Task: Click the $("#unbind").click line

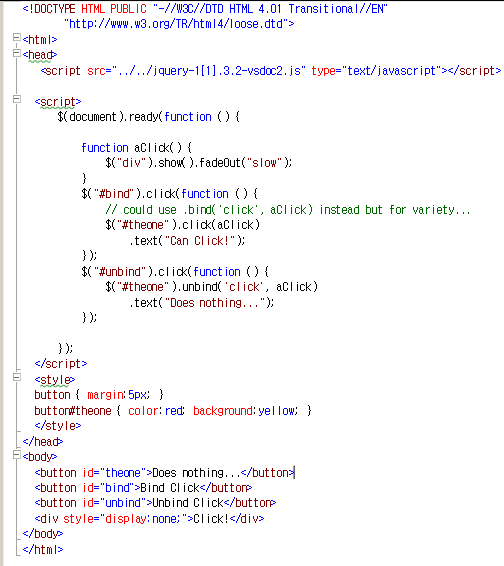Action: (175, 271)
